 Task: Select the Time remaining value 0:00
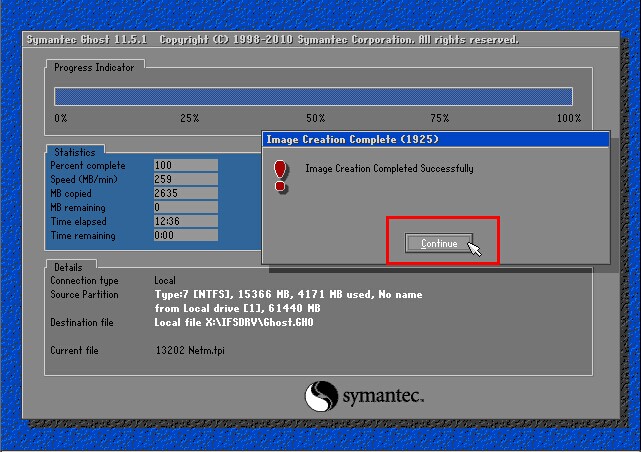click(x=185, y=236)
